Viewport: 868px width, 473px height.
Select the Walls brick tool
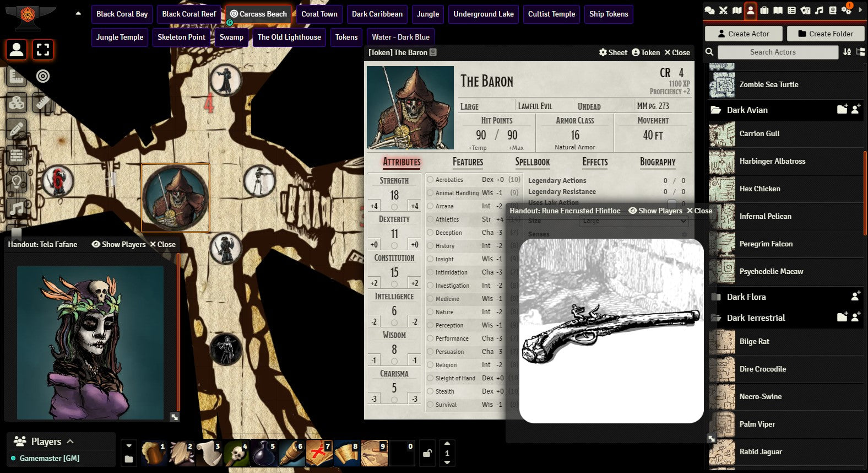17,156
